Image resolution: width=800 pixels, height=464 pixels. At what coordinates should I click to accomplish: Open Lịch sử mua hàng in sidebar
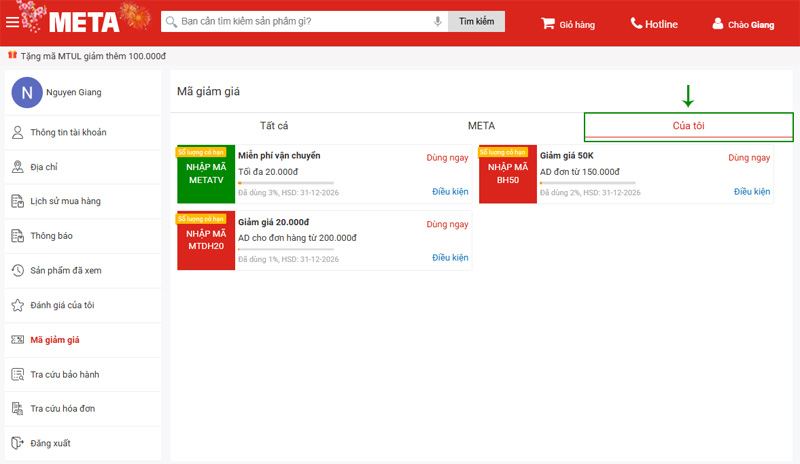pos(65,201)
